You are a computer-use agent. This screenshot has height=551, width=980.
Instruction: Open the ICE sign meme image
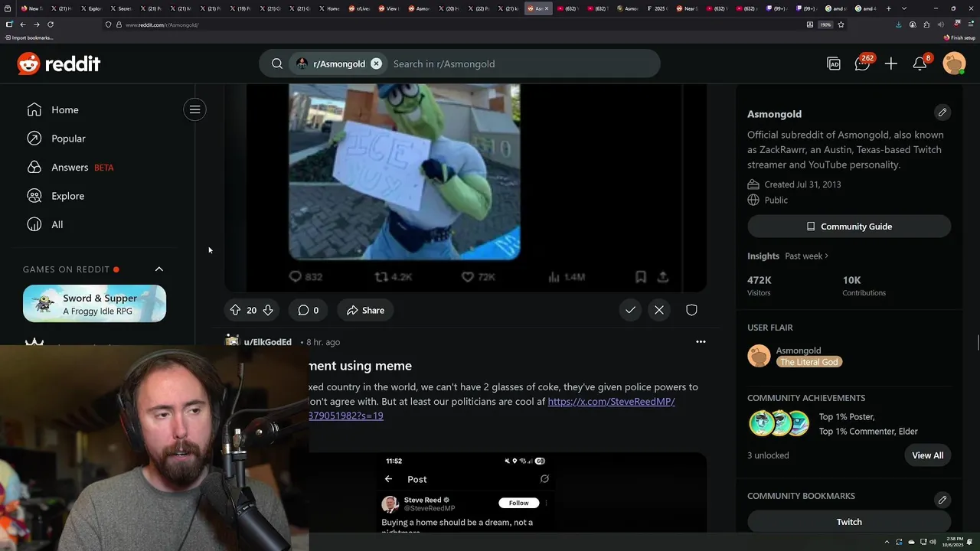click(404, 172)
